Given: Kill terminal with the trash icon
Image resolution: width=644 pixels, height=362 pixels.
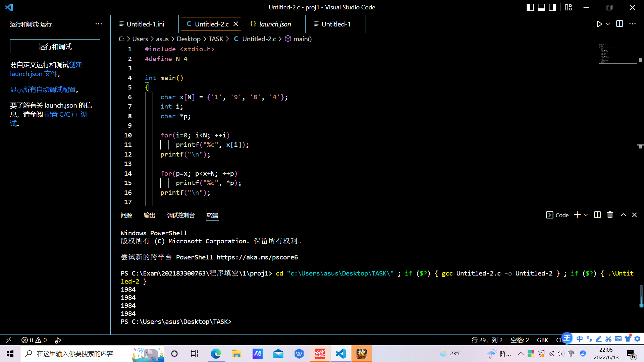Looking at the screenshot, I should click(x=610, y=215).
